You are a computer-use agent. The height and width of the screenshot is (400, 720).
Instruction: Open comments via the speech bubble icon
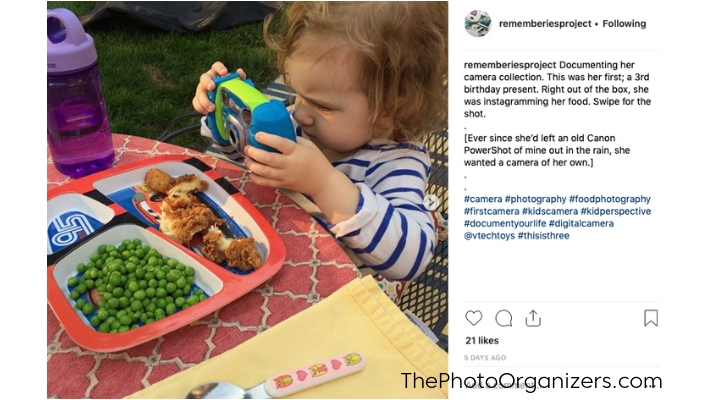(x=504, y=318)
